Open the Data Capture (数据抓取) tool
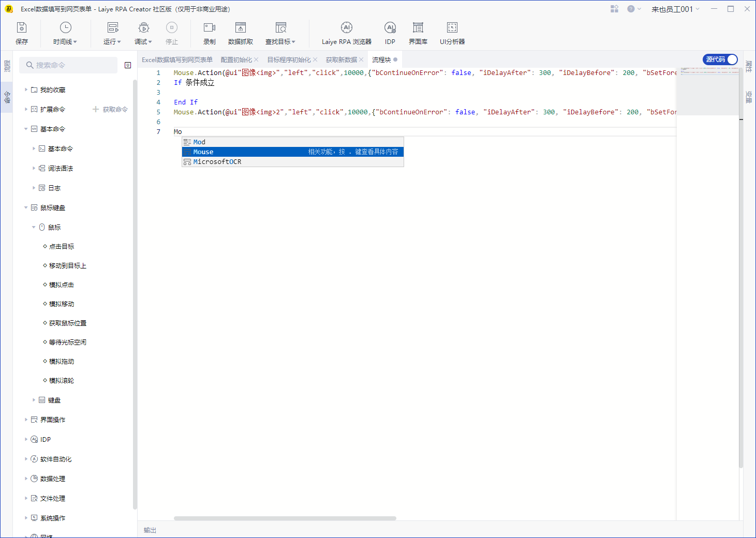 (x=241, y=33)
